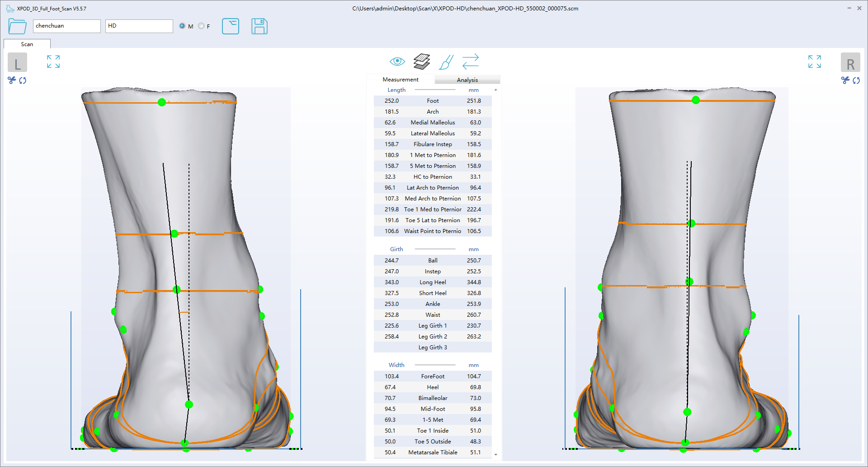Open the Measurement tab
868x467 pixels.
[400, 79]
